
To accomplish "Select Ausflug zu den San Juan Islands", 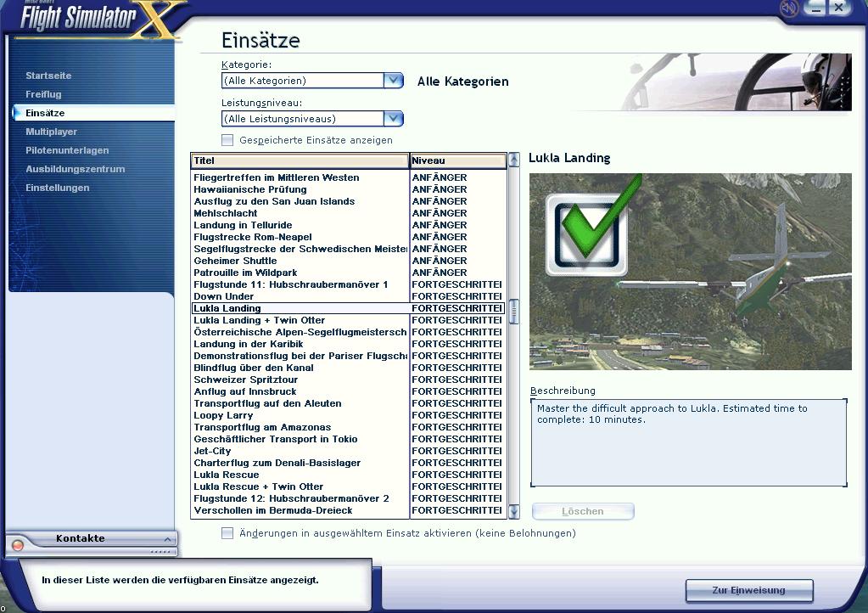I will pyautogui.click(x=348, y=201).
